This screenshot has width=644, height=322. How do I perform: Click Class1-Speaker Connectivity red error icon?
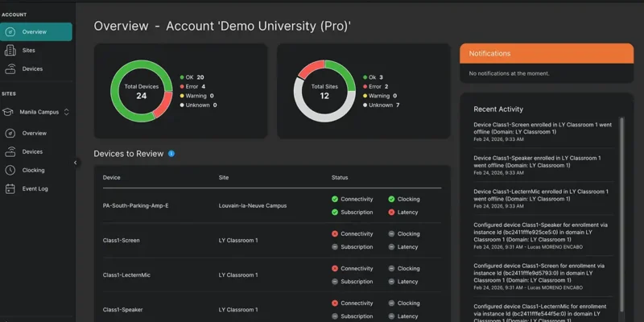point(335,303)
